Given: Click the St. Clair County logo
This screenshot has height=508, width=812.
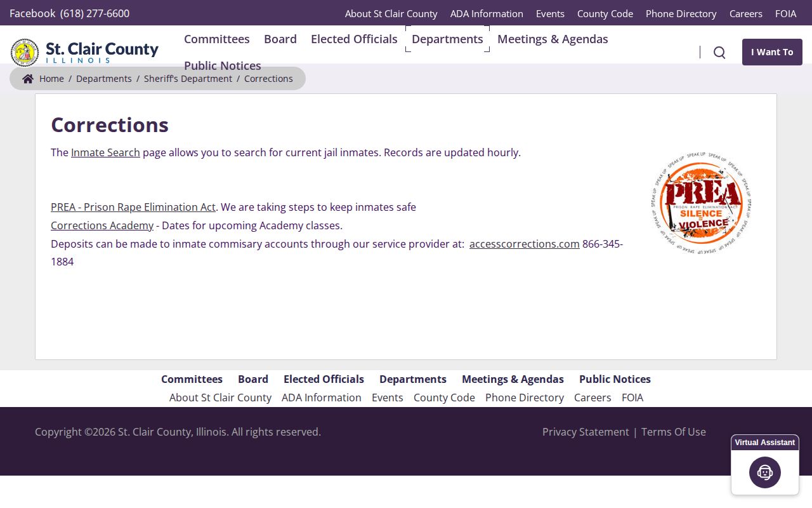Looking at the screenshot, I should [x=84, y=52].
